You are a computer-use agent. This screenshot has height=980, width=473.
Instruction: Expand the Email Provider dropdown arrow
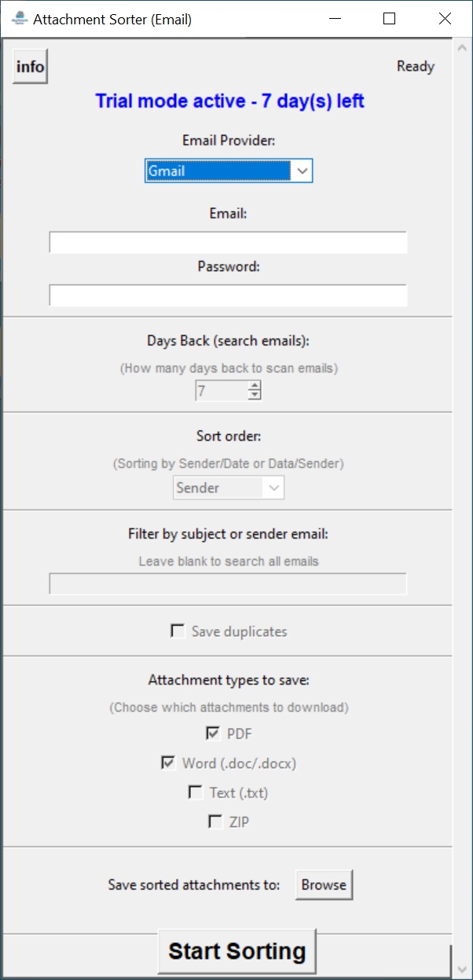(302, 170)
